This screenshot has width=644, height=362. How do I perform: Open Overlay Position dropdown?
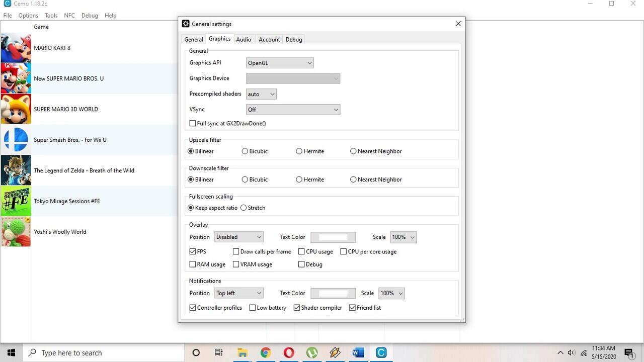239,237
